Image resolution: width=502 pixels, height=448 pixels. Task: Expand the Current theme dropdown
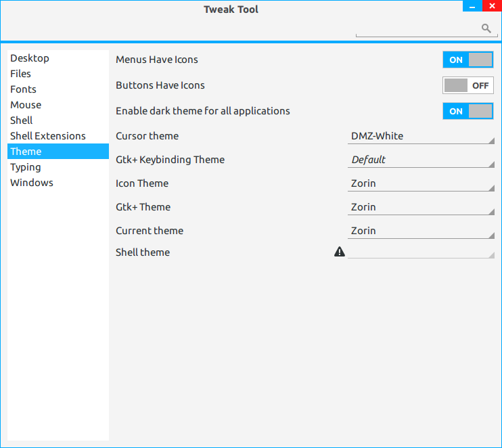tap(421, 231)
